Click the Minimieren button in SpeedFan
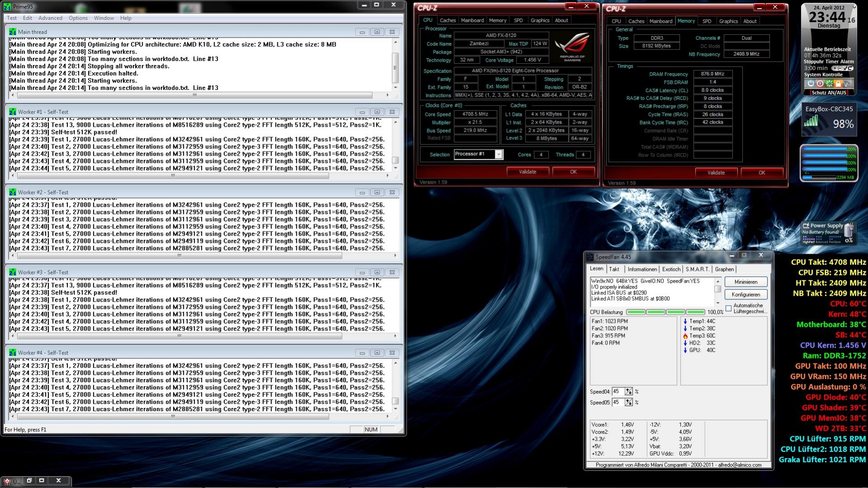The image size is (868, 488). [746, 282]
